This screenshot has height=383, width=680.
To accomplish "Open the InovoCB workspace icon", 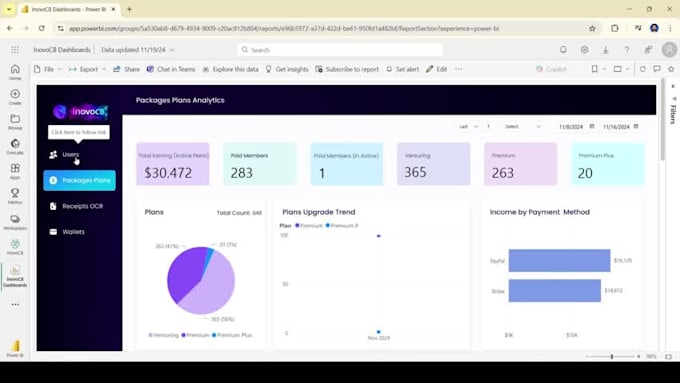I will click(15, 247).
